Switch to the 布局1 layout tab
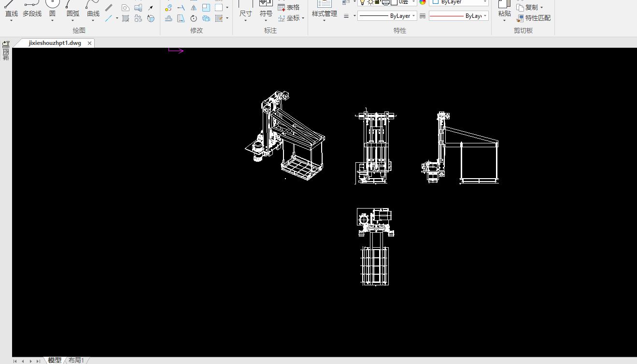This screenshot has width=637, height=364. click(76, 360)
